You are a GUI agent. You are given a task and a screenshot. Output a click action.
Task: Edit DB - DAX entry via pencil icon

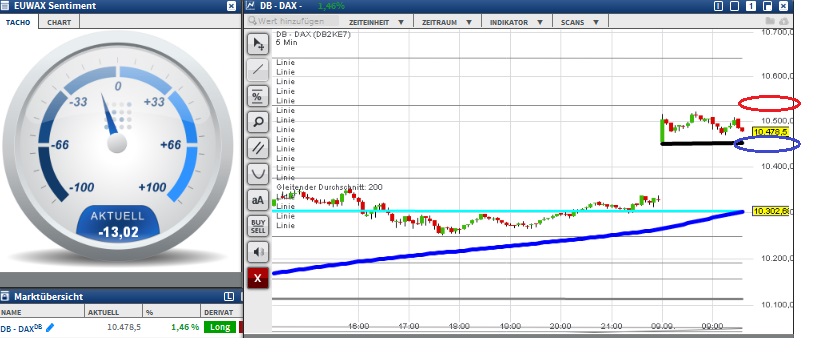[50, 327]
